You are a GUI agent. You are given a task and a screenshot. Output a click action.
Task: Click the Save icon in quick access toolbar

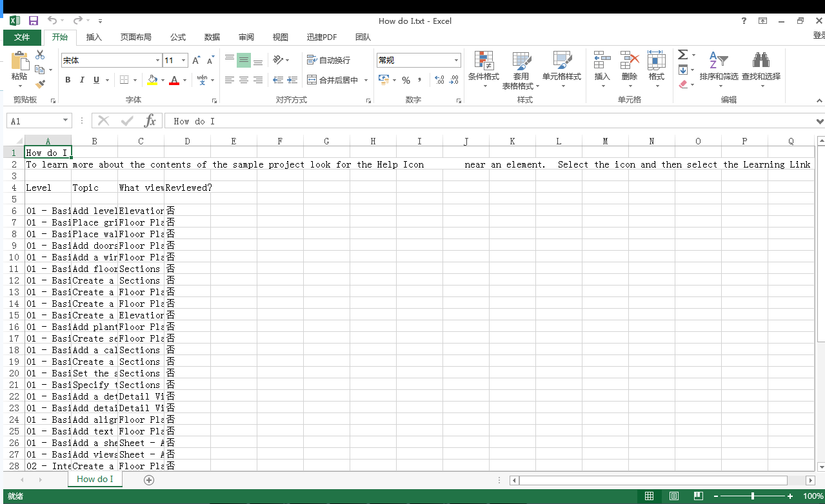(33, 21)
